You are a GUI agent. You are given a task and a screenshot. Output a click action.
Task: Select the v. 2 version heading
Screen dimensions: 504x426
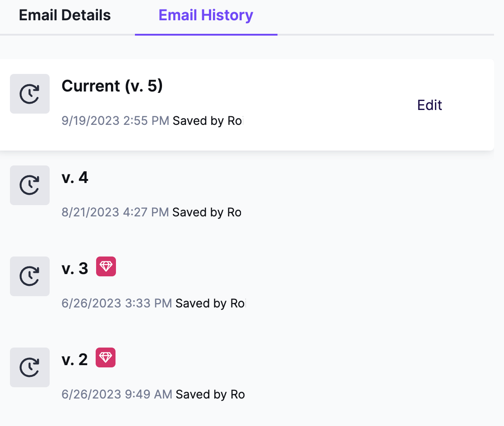point(74,360)
